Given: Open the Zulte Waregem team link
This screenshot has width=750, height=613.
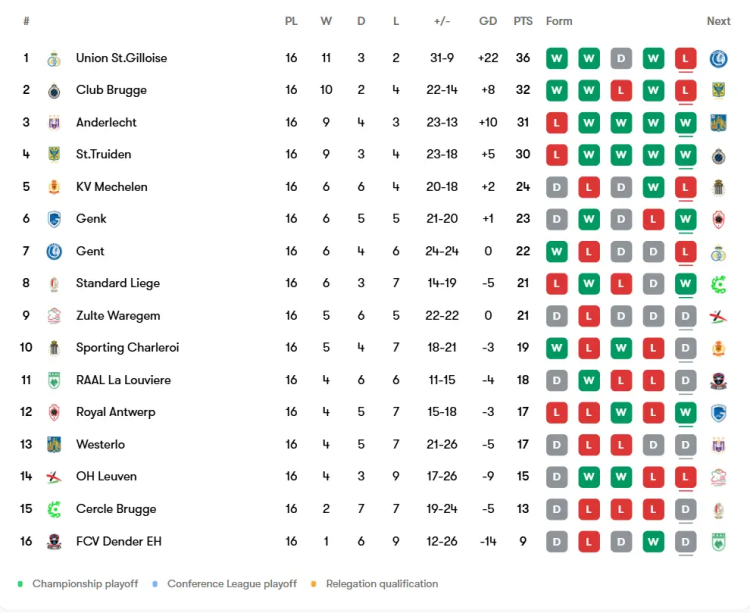Looking at the screenshot, I should [x=118, y=316].
